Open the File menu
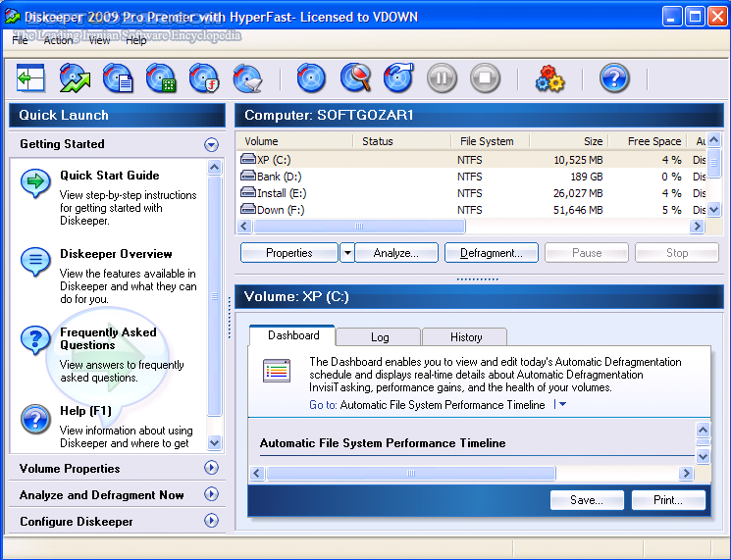Viewport: 731px width, 560px height. [20, 40]
